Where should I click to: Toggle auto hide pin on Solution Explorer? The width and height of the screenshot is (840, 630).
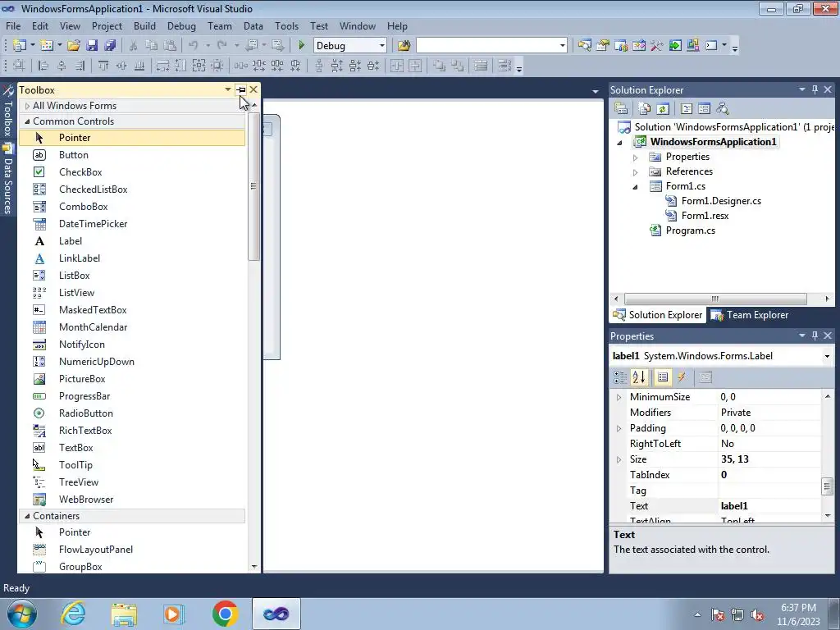(815, 89)
